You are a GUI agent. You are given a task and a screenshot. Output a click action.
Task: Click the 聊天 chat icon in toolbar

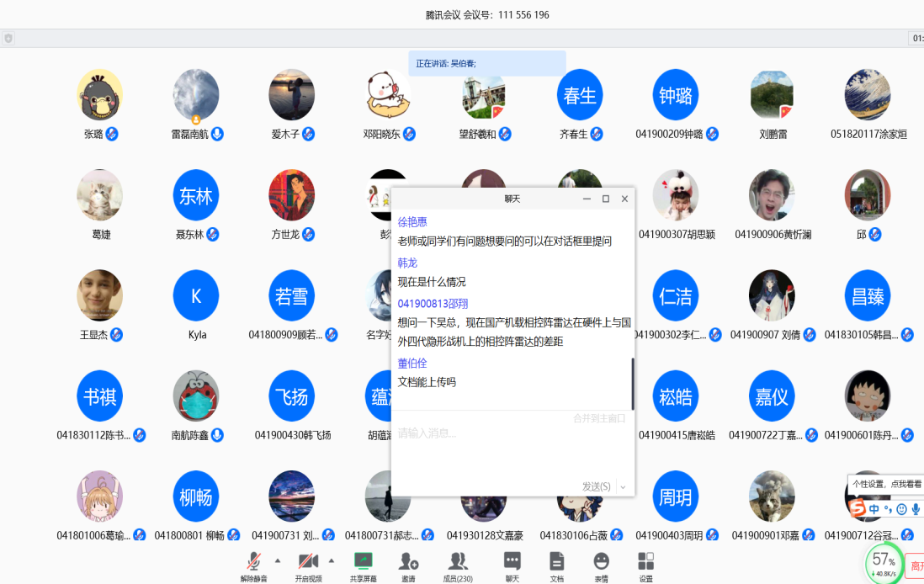[512, 561]
